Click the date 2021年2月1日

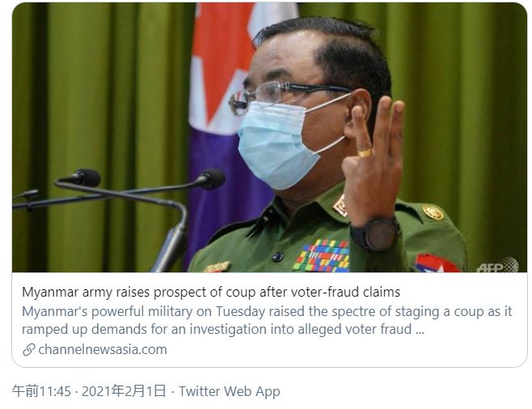click(x=125, y=391)
